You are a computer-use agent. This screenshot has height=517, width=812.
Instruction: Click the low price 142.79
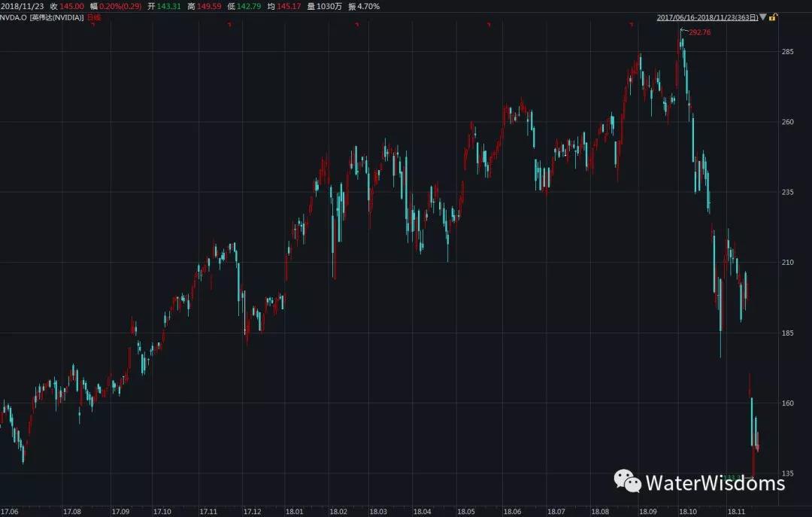tap(249, 6)
